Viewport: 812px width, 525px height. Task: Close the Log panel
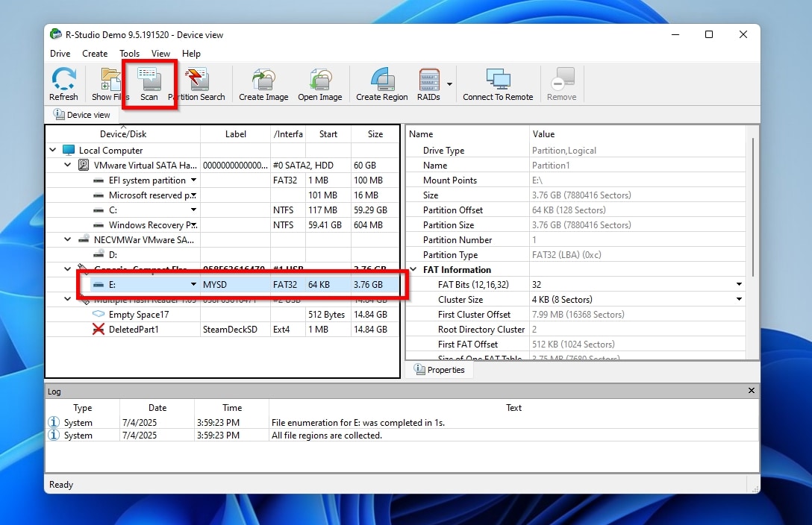pyautogui.click(x=752, y=391)
